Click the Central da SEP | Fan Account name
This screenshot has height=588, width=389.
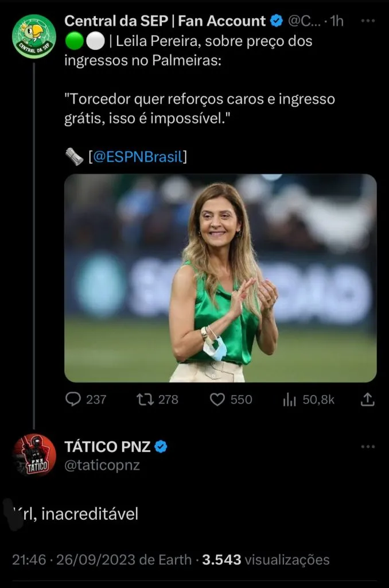coord(165,22)
